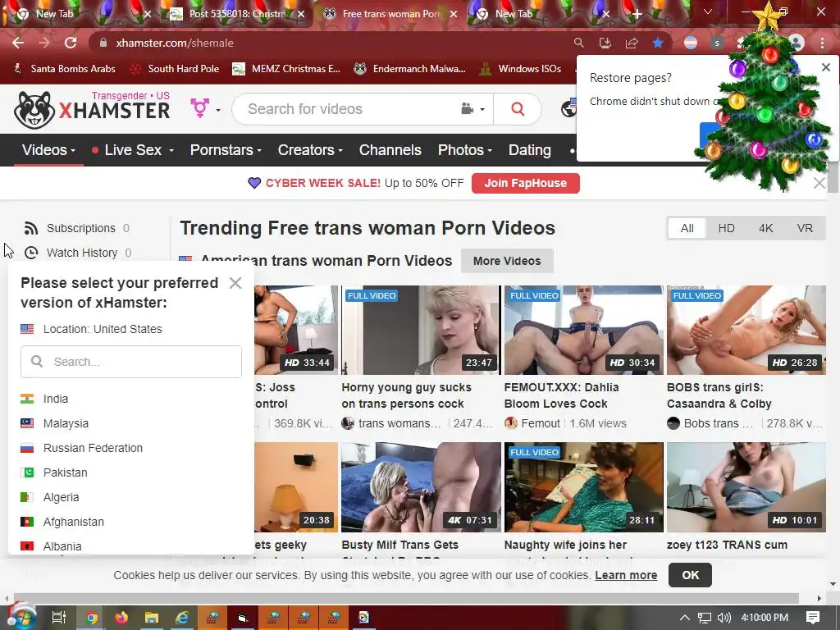Viewport: 840px width, 630px height.
Task: Open File Explorer from the taskbar
Action: pyautogui.click(x=152, y=618)
